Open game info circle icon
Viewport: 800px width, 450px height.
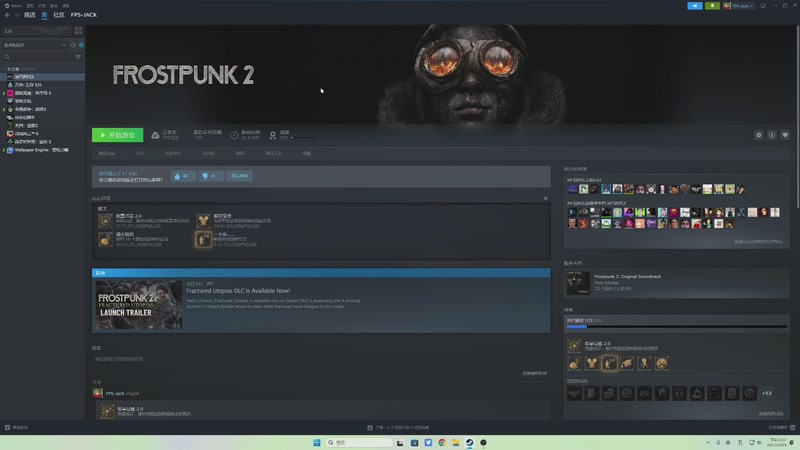pos(772,135)
